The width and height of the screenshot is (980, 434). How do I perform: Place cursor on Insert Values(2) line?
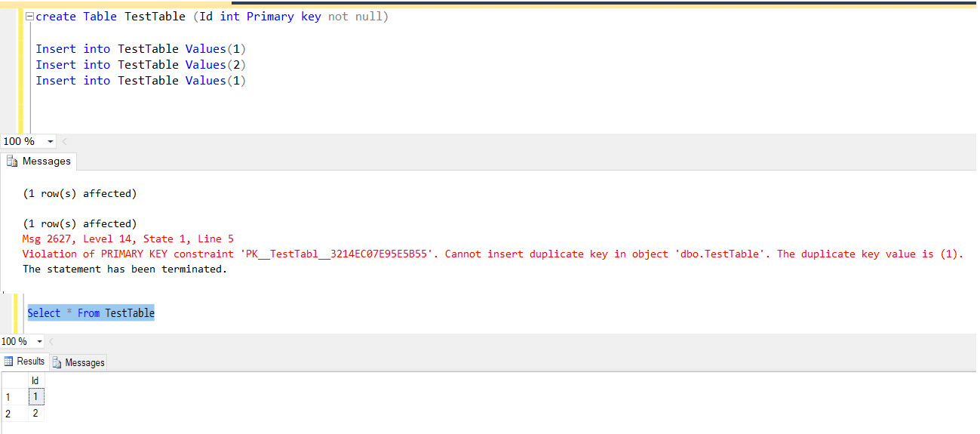(141, 65)
